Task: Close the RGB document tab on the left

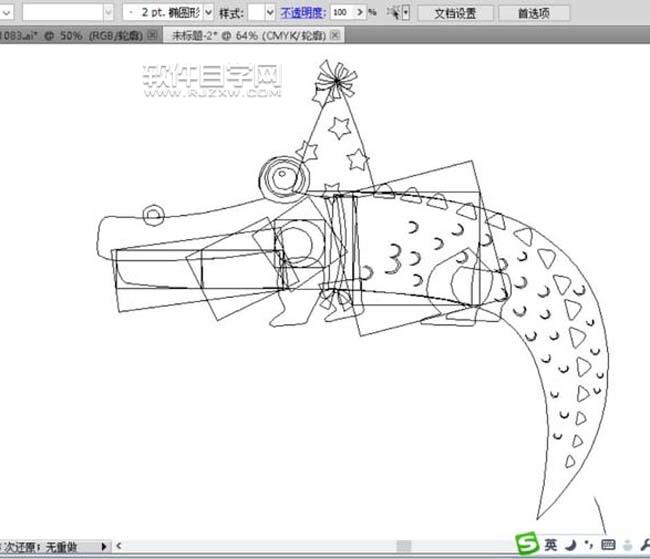Action: pos(151,35)
